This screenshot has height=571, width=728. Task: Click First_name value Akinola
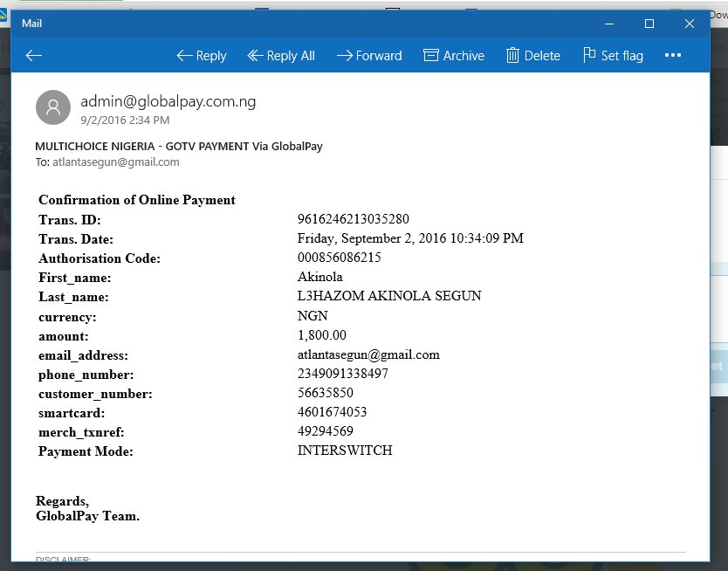tap(320, 277)
